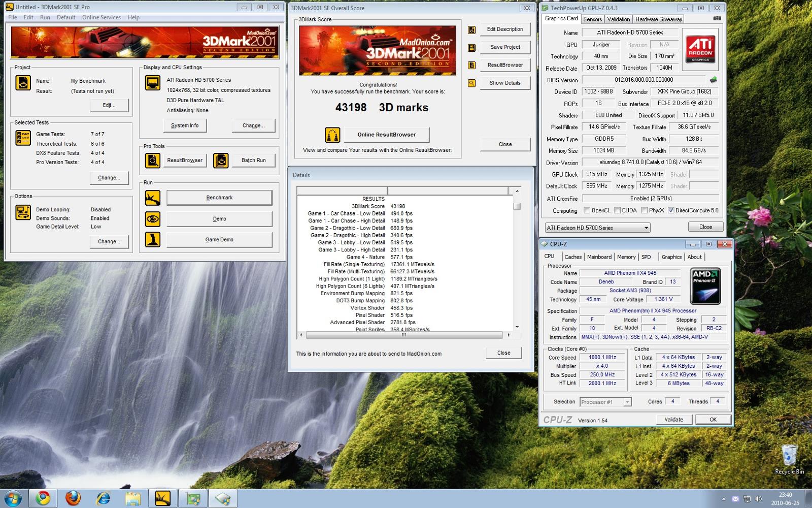812x508 pixels.
Task: Click the Online ResultBrowser button
Action: (387, 135)
